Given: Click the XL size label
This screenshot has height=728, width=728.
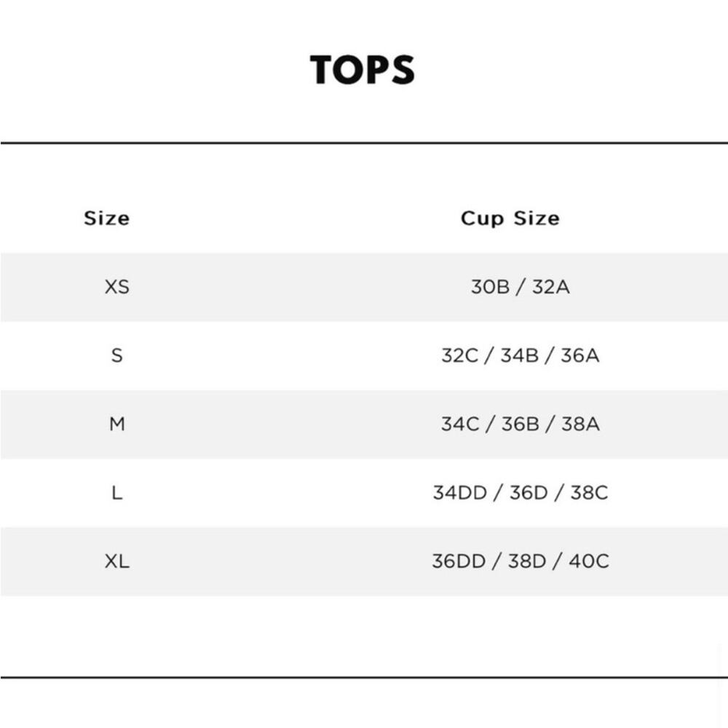Looking at the screenshot, I should (117, 561).
